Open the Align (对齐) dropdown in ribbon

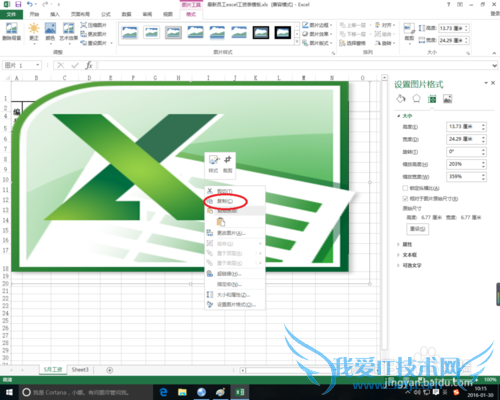tap(385, 25)
